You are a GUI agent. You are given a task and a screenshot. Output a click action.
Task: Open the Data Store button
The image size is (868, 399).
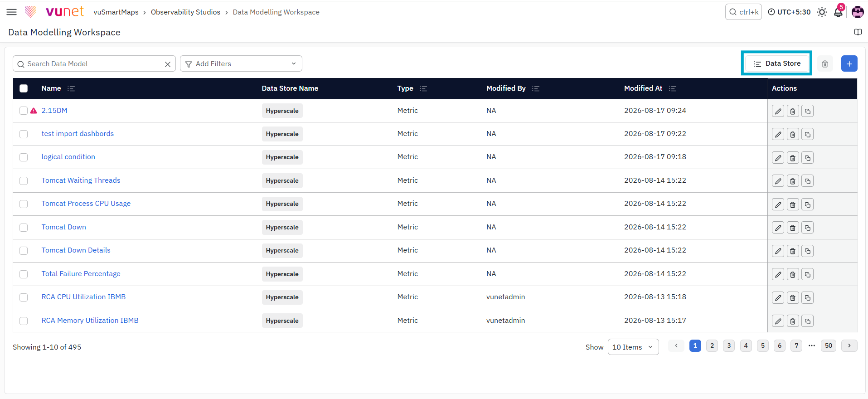click(777, 63)
